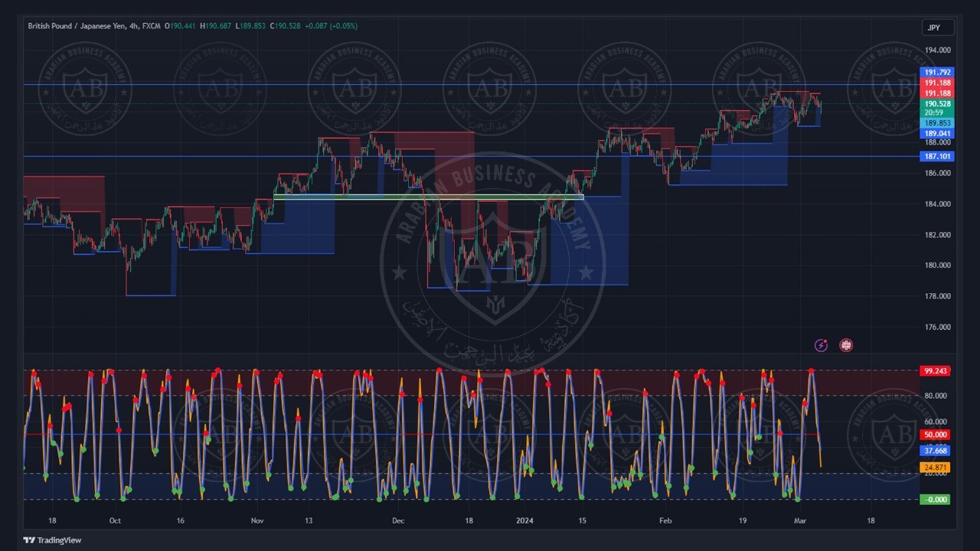980x551 pixels.
Task: Click the 182.000 price axis tick
Action: (937, 235)
